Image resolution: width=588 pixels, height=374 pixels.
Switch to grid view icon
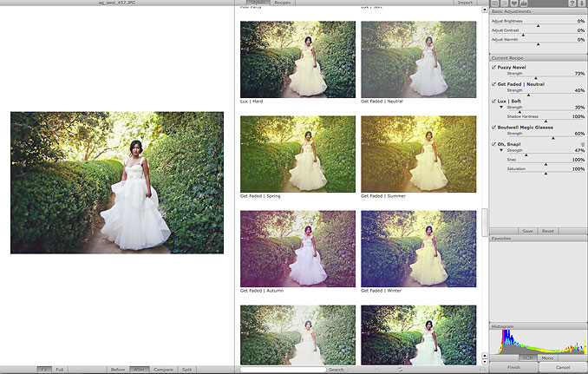[495, 3]
